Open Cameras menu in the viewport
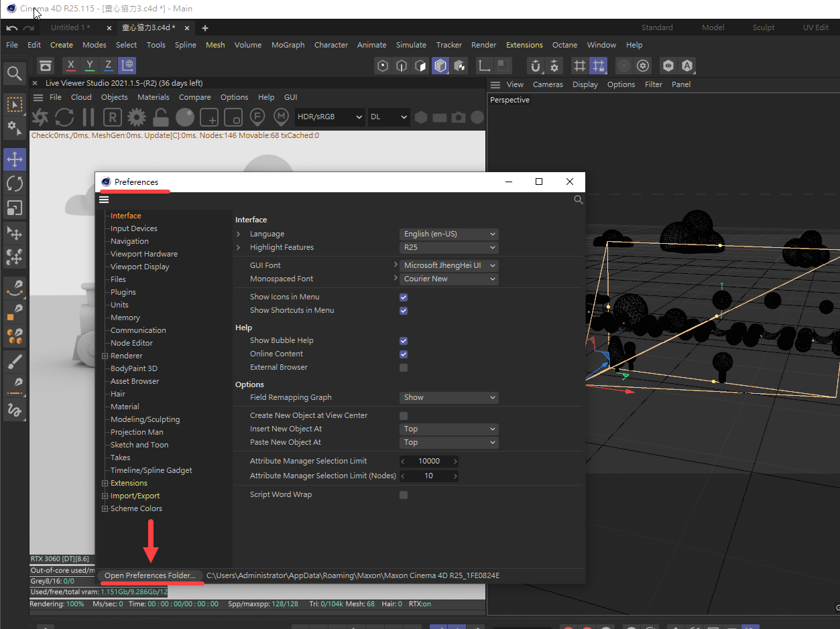The width and height of the screenshot is (840, 629). (x=548, y=84)
